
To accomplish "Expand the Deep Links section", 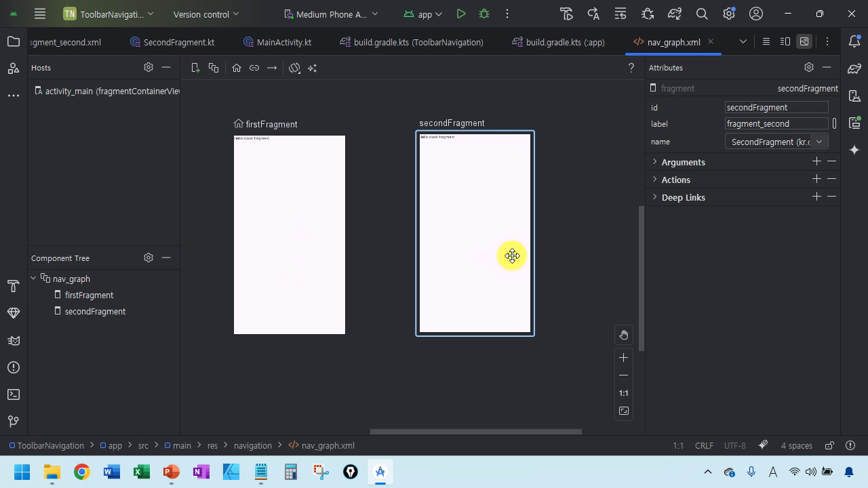I will (x=683, y=197).
